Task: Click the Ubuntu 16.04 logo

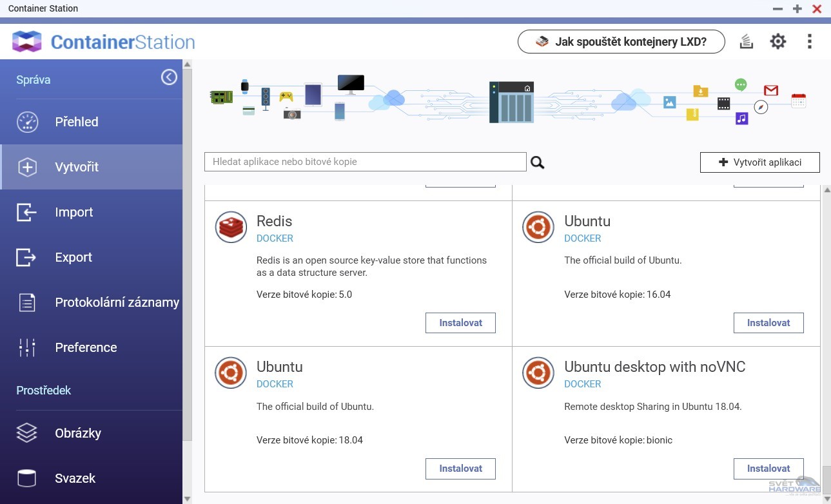Action: coord(538,227)
